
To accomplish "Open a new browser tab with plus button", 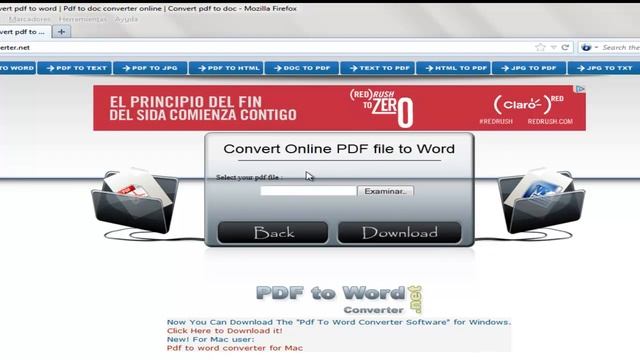I will click(62, 31).
